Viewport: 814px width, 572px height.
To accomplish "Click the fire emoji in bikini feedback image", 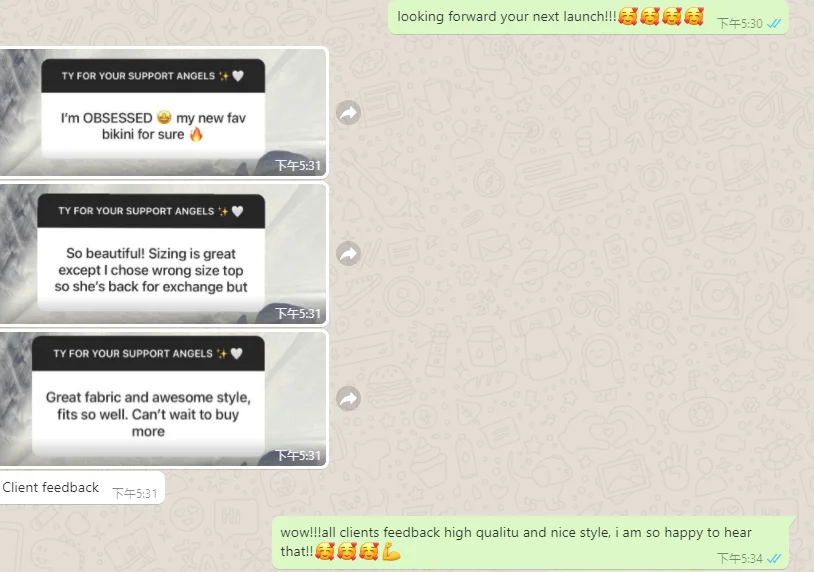I will [x=196, y=134].
